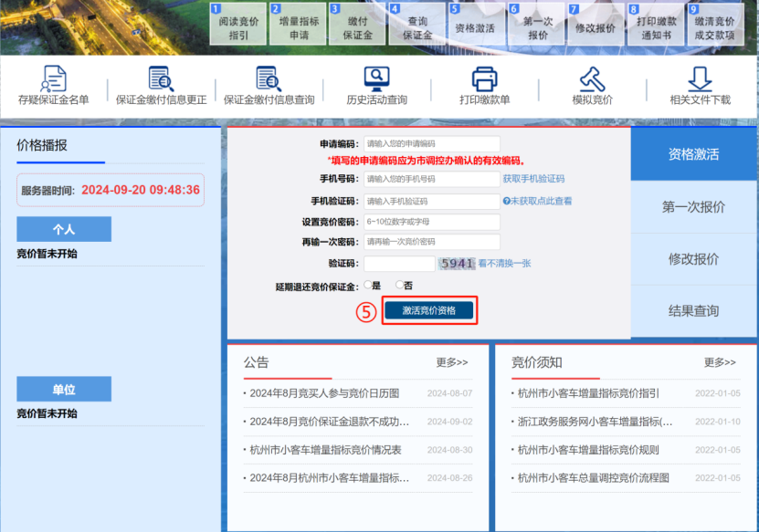Image resolution: width=759 pixels, height=532 pixels.
Task: Select 否 for 延期退还竞价保证金
Action: point(399,286)
